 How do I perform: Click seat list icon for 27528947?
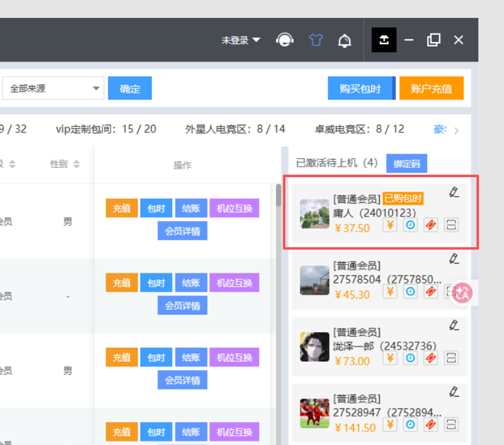(x=451, y=424)
